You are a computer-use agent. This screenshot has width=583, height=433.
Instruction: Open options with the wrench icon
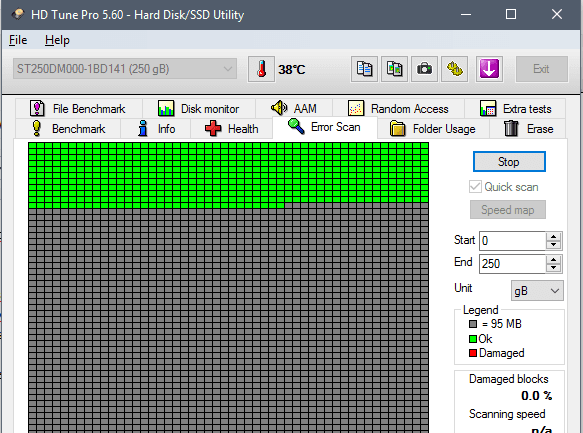pyautogui.click(x=454, y=69)
